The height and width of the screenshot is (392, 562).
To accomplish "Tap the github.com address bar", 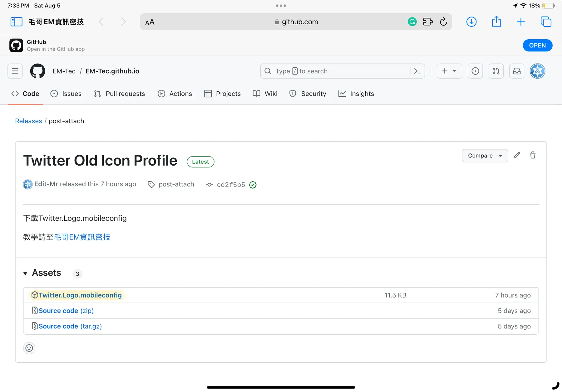I will (x=296, y=22).
